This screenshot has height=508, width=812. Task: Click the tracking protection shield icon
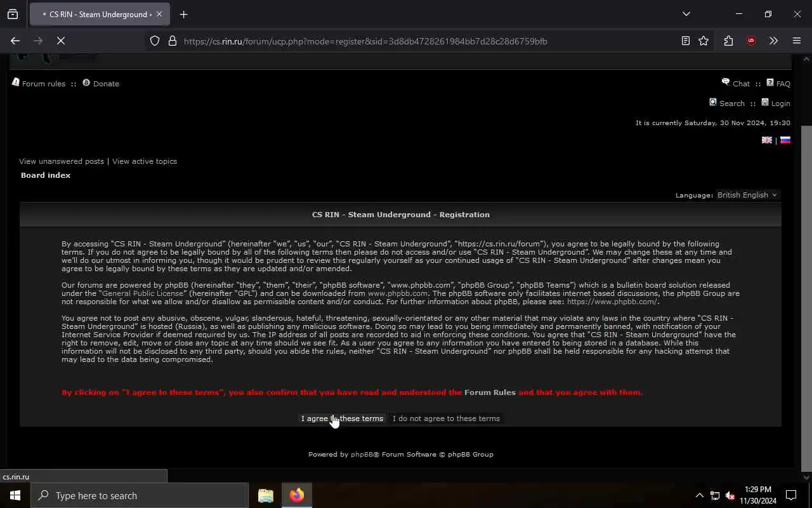pyautogui.click(x=155, y=41)
